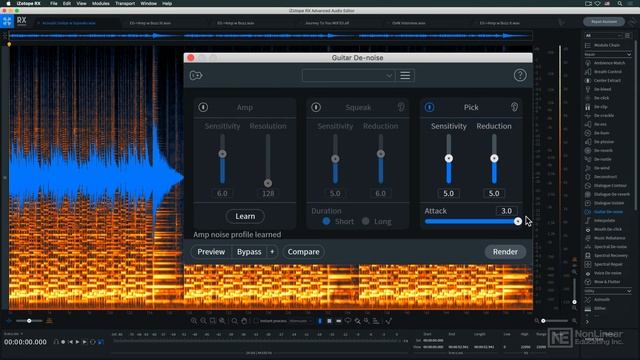This screenshot has width=640, height=360.
Task: Open the preset dropdown in Guitar De-noise
Action: (x=348, y=76)
